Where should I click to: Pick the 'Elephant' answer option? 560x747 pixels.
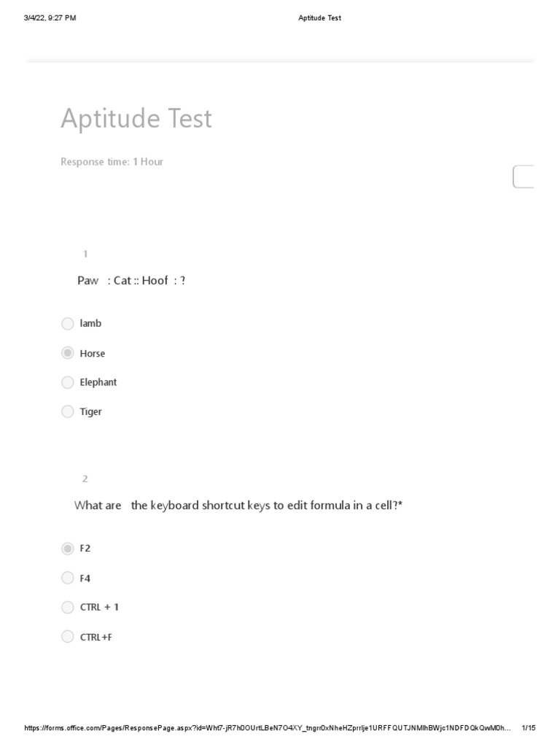pyautogui.click(x=68, y=382)
